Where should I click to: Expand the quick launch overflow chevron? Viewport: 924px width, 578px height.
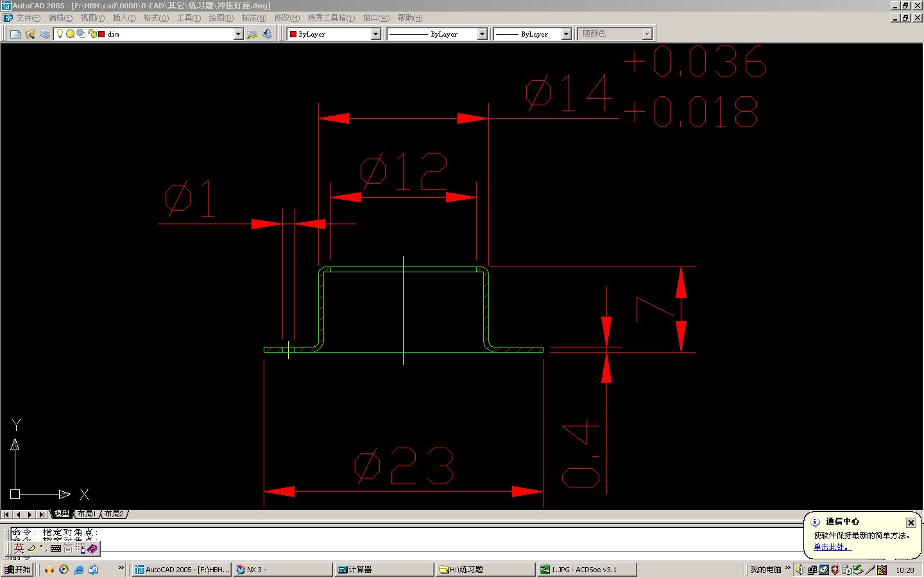121,568
